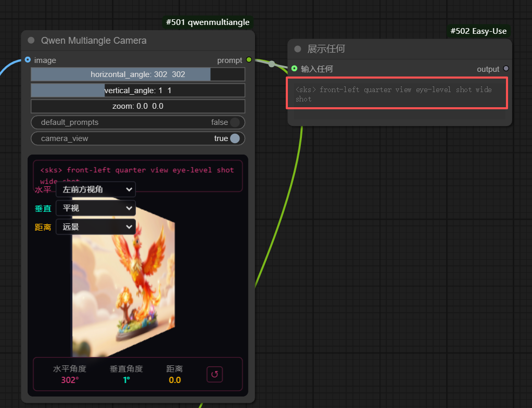
Task: Click the text output box in 展示任何
Action: pos(396,94)
